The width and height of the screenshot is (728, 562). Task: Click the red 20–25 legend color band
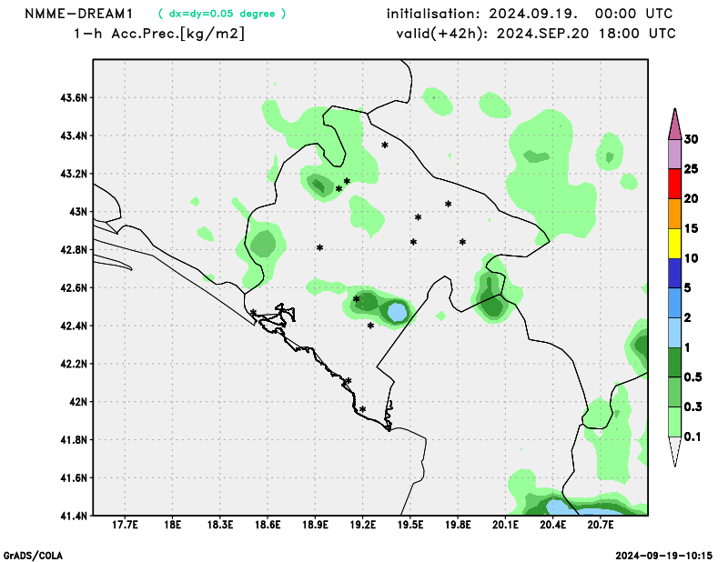coord(674,184)
